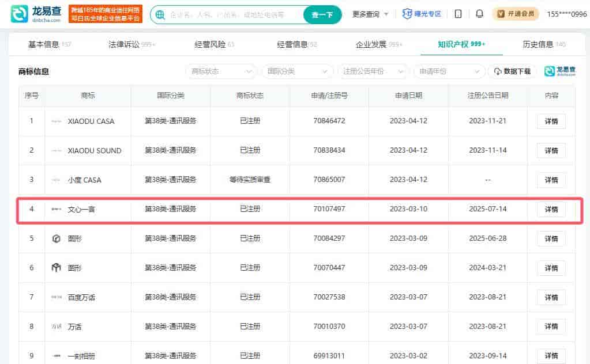
Task: Click the 查一下 search button
Action: click(x=322, y=14)
